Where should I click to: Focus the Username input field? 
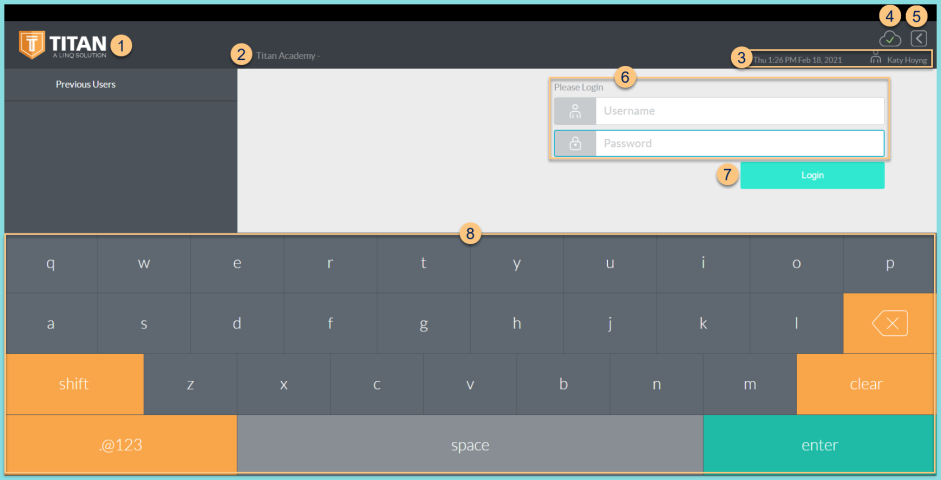click(740, 111)
